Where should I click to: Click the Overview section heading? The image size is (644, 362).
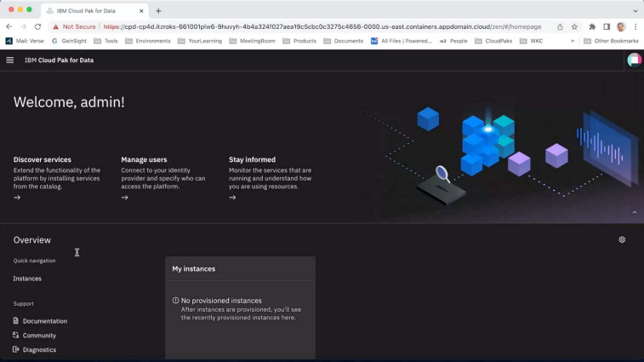pos(32,240)
